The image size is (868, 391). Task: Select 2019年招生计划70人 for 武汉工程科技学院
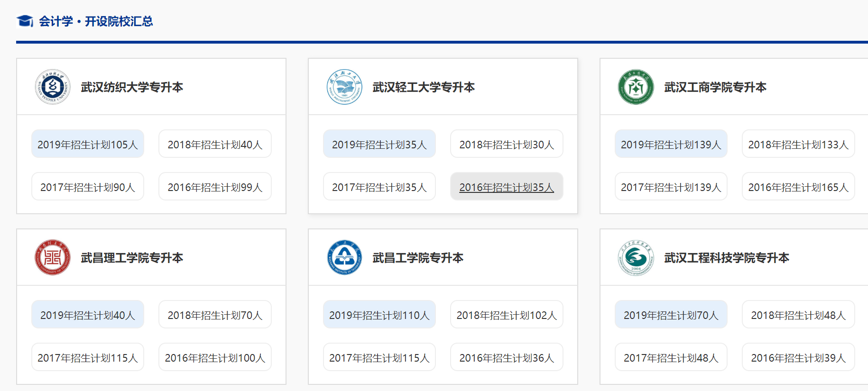pos(671,315)
